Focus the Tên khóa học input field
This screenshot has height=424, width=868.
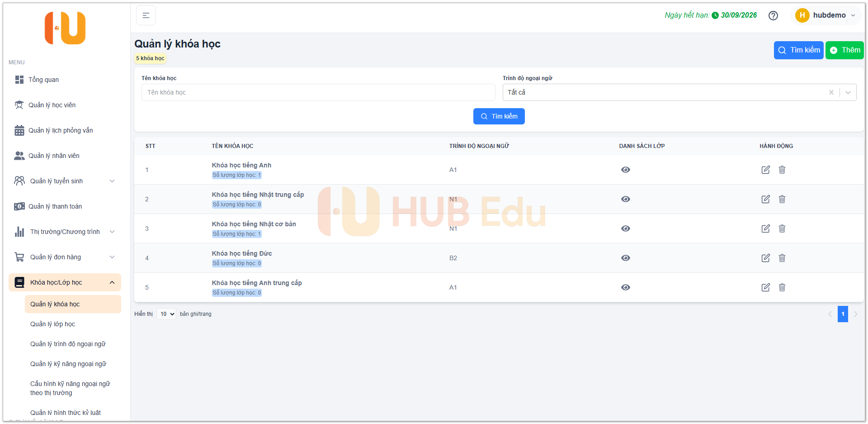(x=318, y=92)
